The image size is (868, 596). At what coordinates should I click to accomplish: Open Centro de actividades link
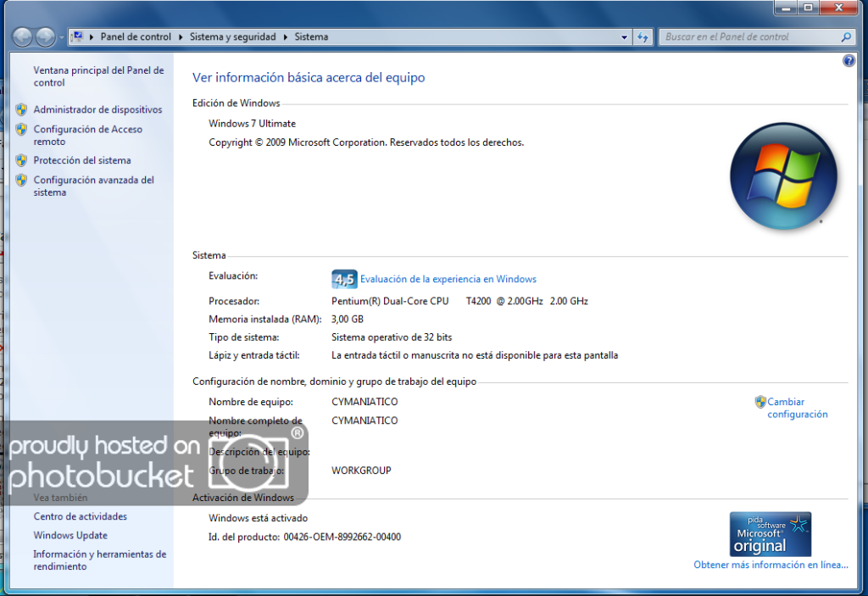coord(81,516)
